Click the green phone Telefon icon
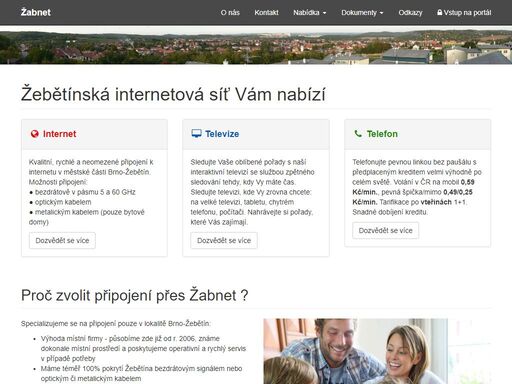 pyautogui.click(x=358, y=134)
